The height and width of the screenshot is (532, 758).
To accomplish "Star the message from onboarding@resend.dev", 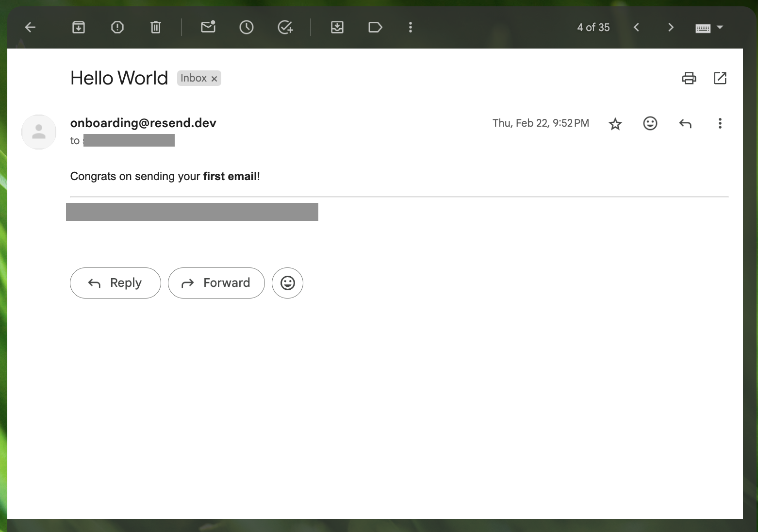I will tap(615, 123).
